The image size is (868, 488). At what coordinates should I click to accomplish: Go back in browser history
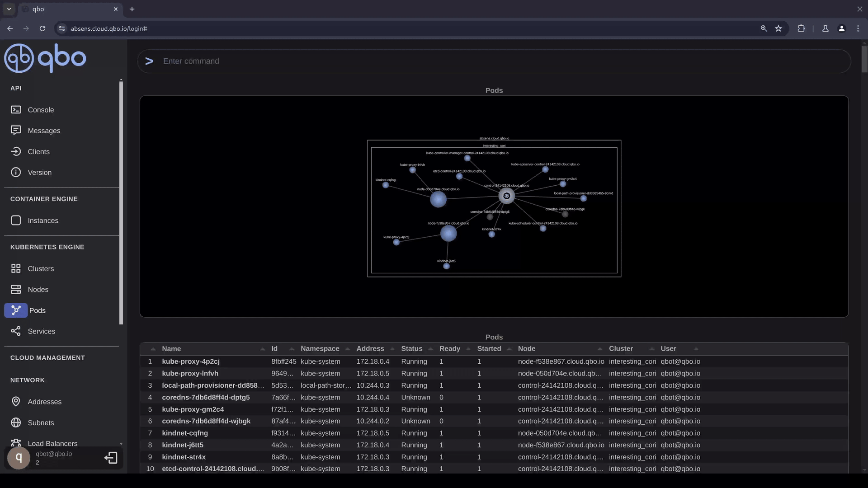pyautogui.click(x=10, y=28)
